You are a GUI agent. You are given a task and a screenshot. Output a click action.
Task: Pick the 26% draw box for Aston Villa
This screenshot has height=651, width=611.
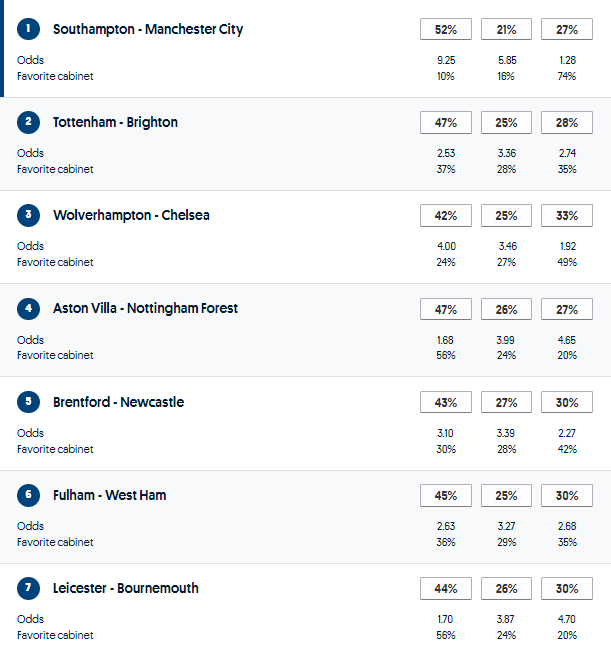(x=506, y=309)
